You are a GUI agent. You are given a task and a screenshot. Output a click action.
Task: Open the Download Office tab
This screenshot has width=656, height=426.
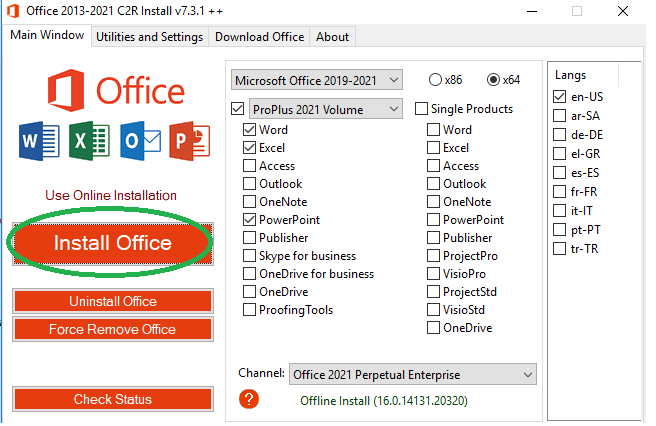click(259, 37)
